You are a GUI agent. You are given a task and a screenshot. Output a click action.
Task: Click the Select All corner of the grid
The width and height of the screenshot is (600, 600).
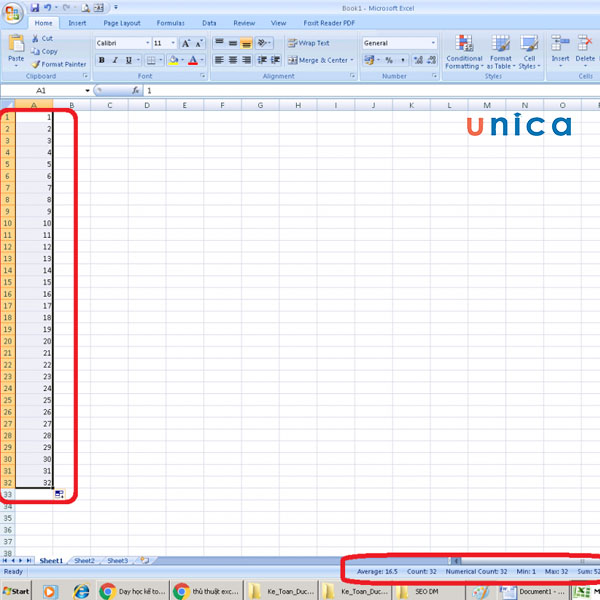tap(7, 104)
